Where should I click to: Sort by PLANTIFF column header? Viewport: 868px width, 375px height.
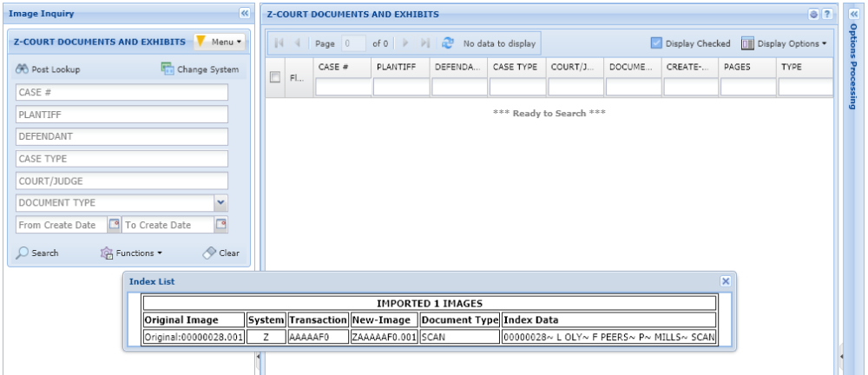(x=400, y=67)
